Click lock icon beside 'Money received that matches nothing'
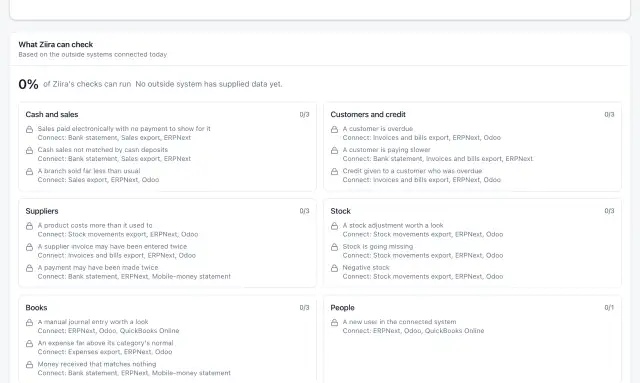Image resolution: width=640 pixels, height=383 pixels. 29,365
